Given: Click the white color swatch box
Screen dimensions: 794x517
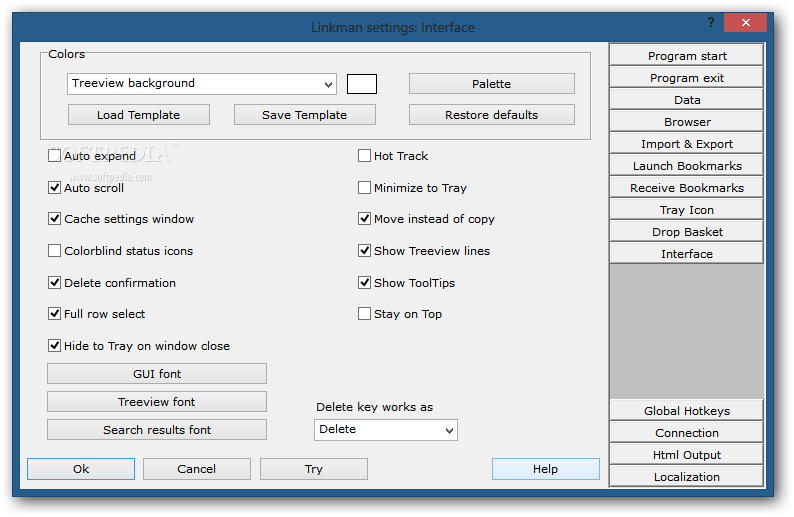Looking at the screenshot, I should (x=362, y=84).
